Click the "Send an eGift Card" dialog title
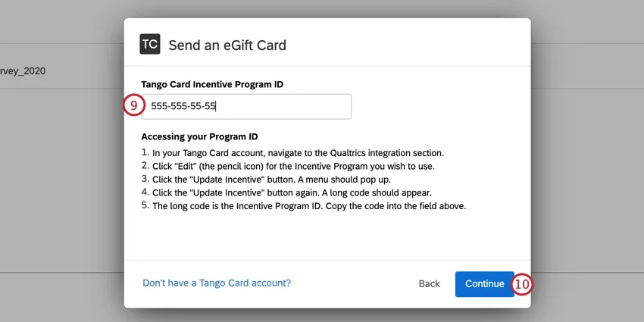Screen dimensions: 644x322 pos(227,45)
